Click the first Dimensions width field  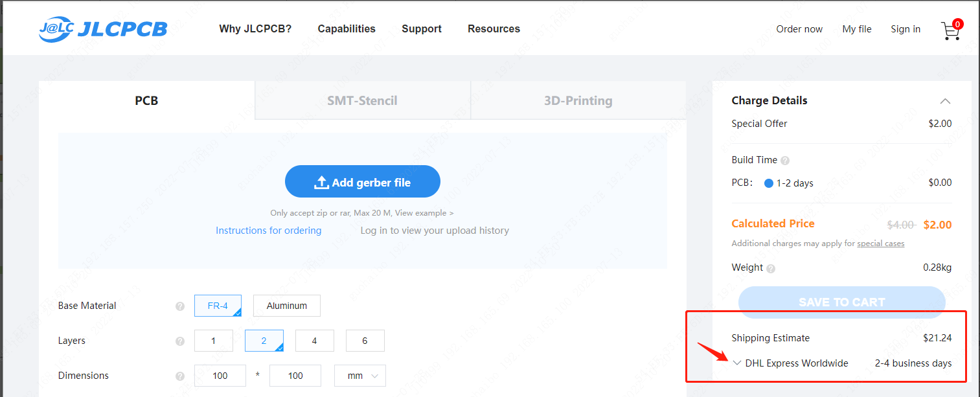220,376
